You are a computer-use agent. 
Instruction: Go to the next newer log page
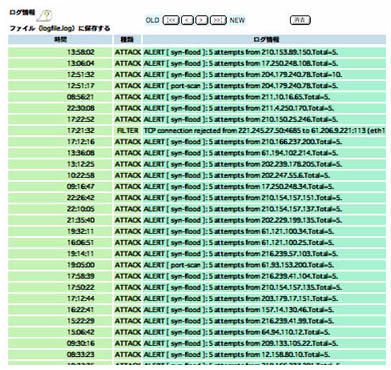coord(201,20)
